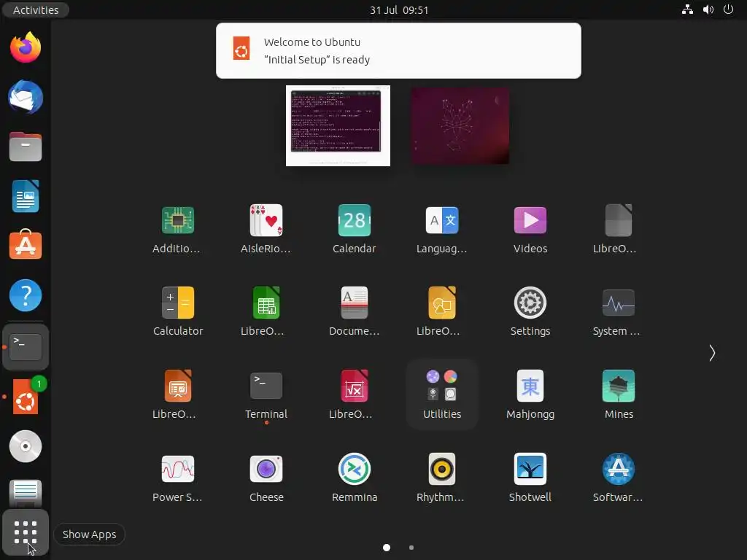Launch Firefox from the dock
The height and width of the screenshot is (560, 747).
(x=26, y=47)
